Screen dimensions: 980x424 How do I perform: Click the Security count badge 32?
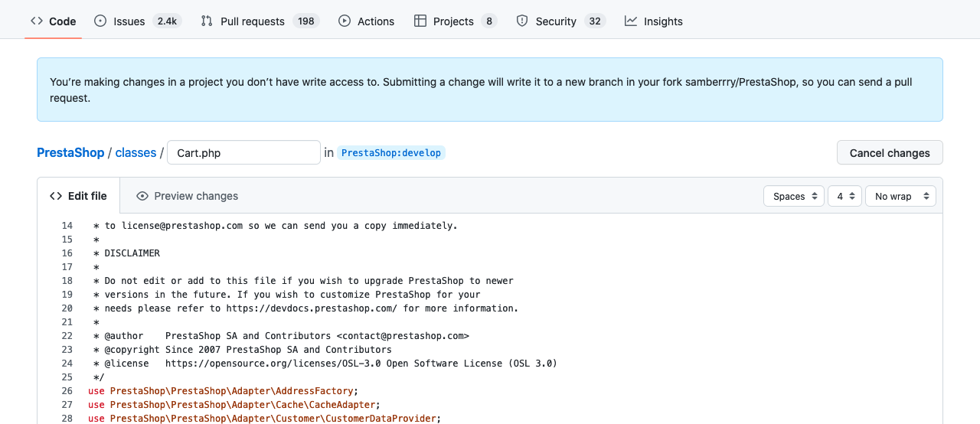coord(595,21)
